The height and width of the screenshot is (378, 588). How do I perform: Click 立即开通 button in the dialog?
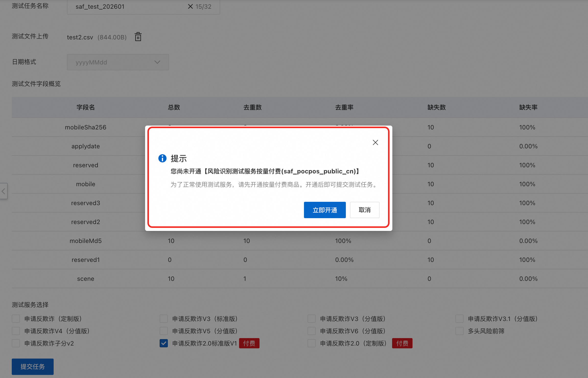point(325,210)
